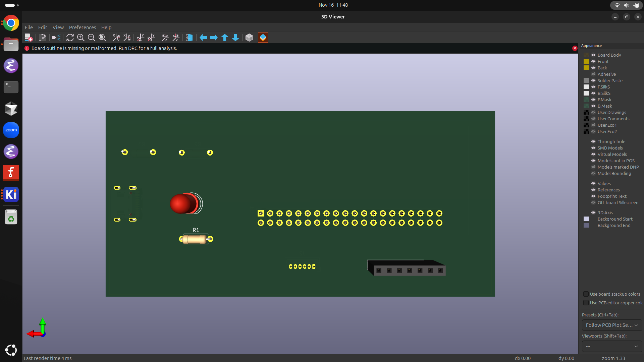The height and width of the screenshot is (362, 644).
Task: Toggle orthographic projection cube icon
Action: pos(249,38)
